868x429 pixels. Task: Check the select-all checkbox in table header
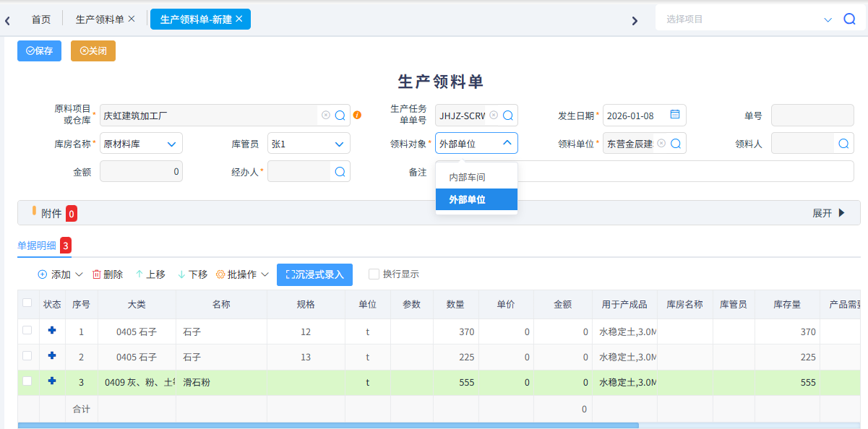[27, 304]
